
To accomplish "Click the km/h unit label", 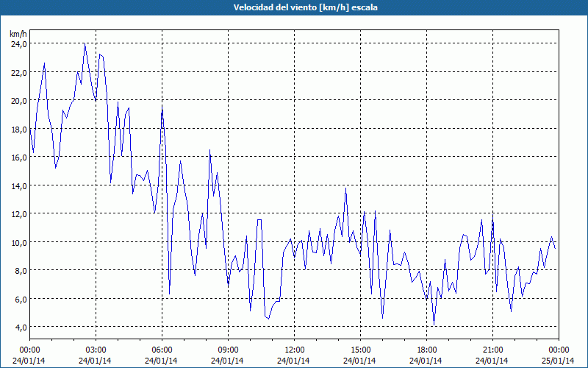I will [x=18, y=34].
